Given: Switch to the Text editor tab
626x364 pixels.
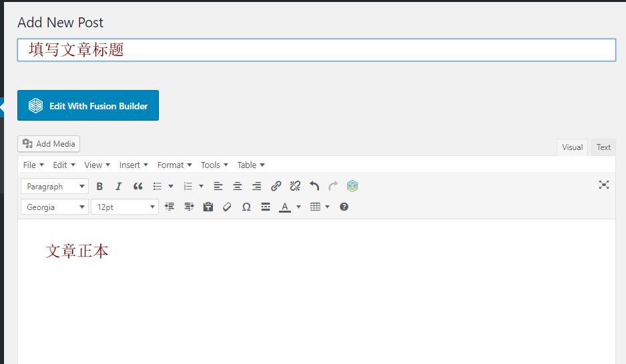Looking at the screenshot, I should [x=603, y=147].
